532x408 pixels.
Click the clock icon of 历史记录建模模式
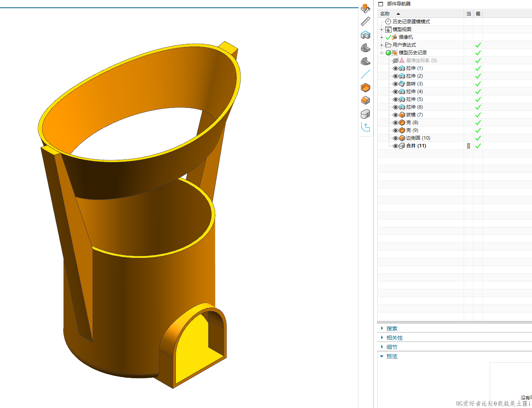(388, 22)
